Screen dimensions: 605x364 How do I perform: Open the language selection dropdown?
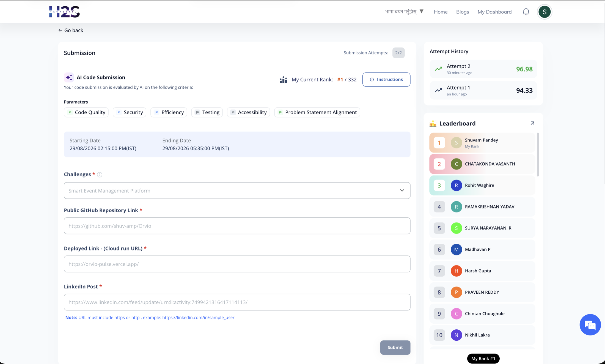point(404,12)
